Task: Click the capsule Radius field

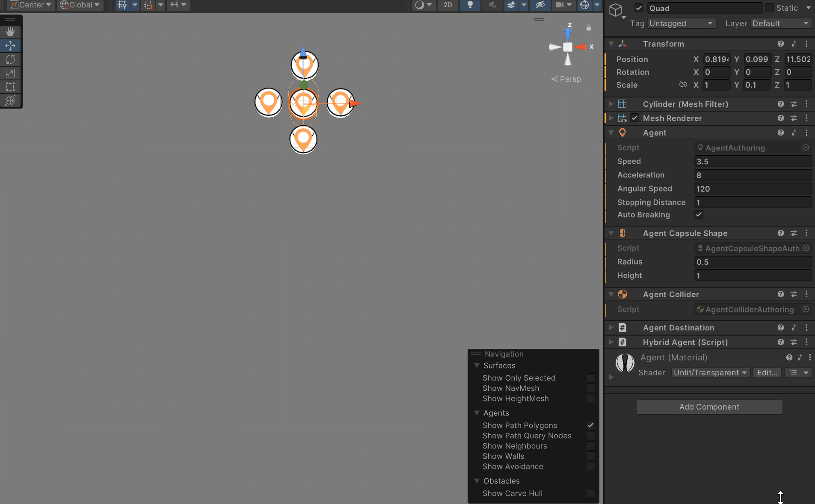Action: tap(753, 262)
